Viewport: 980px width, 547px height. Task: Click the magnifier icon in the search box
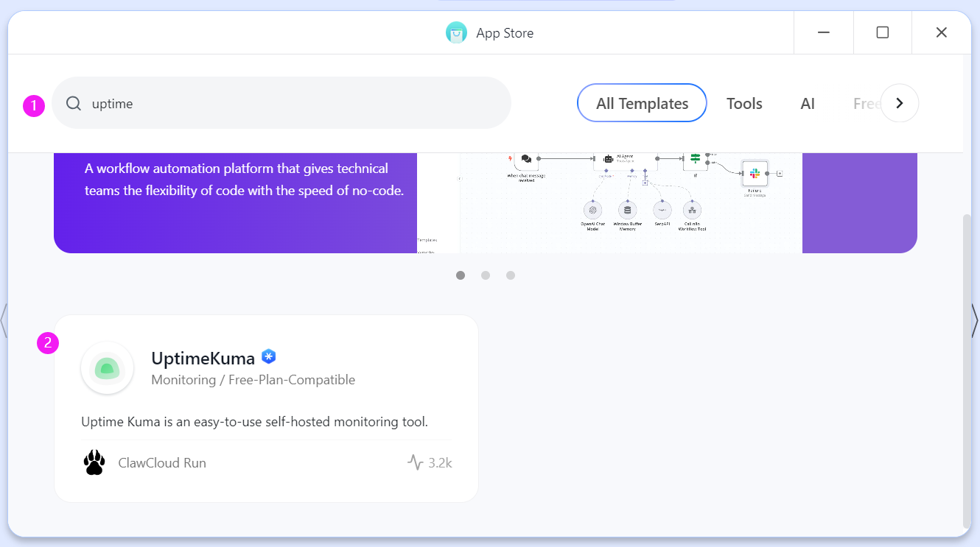(x=74, y=104)
